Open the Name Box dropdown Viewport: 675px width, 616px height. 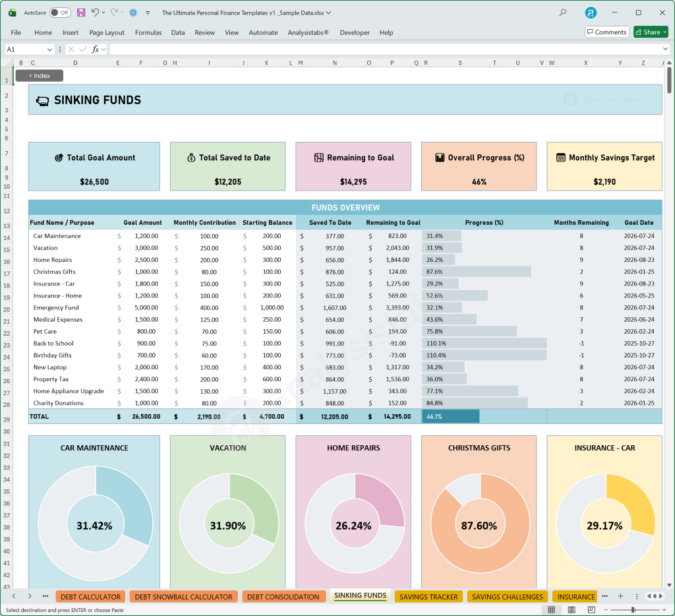point(50,49)
